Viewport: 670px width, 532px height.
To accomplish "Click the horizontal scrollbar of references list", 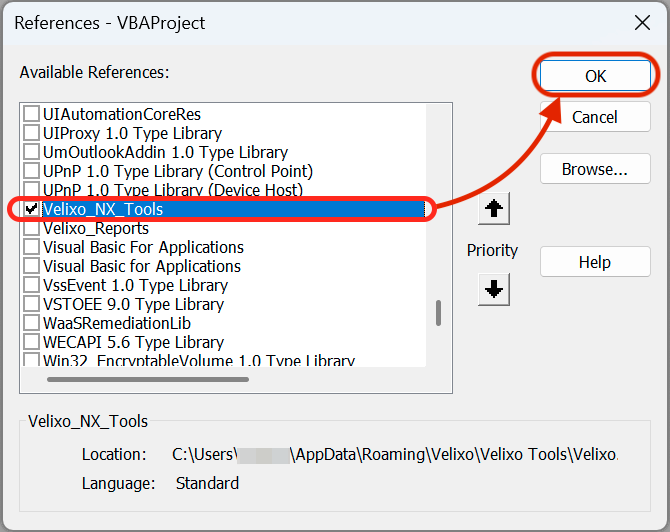I will coord(148,379).
